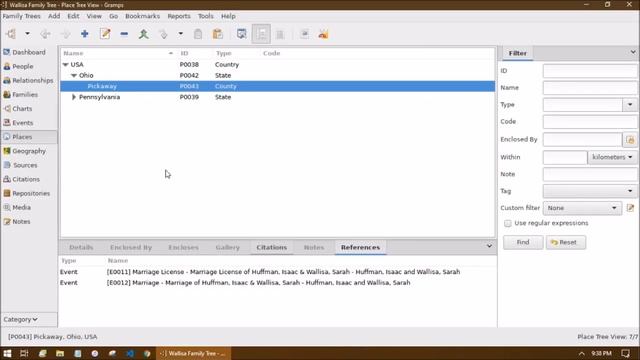Screen dimensions: 640x360
Task: Go forward with the right arrow
Action: (65, 34)
